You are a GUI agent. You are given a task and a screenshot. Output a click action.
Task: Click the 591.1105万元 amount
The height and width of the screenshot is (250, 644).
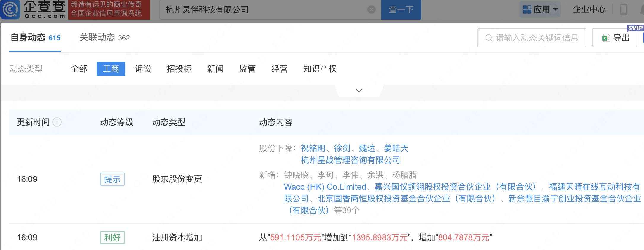pyautogui.click(x=296, y=238)
